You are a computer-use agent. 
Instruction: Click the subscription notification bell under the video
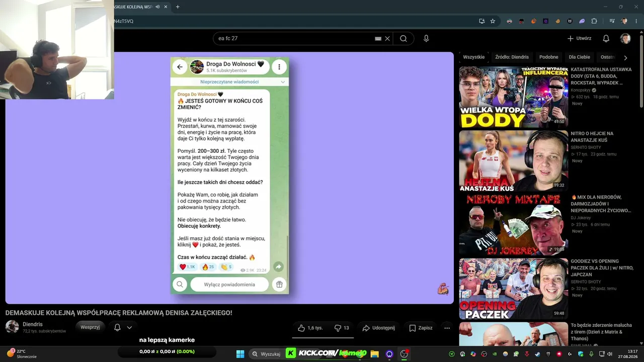117,327
